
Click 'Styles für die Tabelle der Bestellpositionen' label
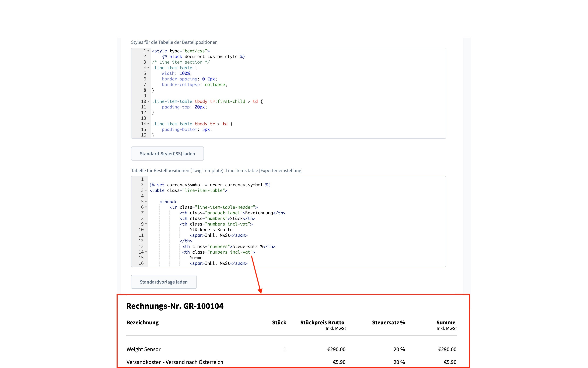click(x=174, y=42)
